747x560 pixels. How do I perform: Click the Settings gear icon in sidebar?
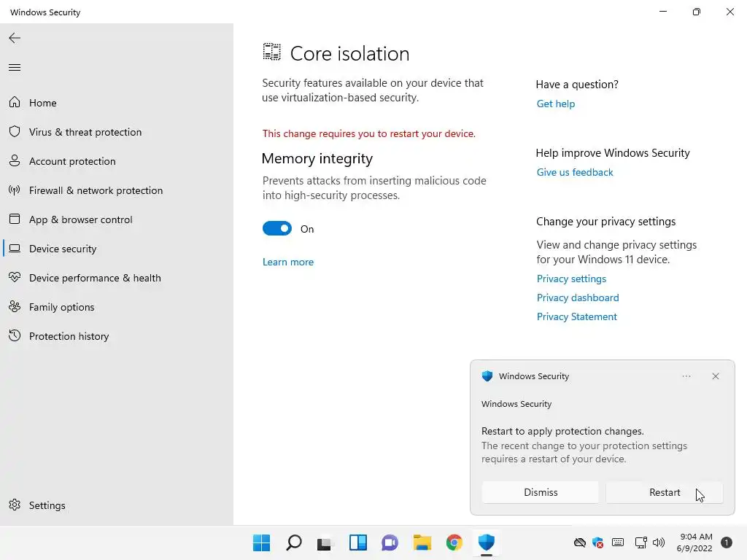tap(15, 505)
